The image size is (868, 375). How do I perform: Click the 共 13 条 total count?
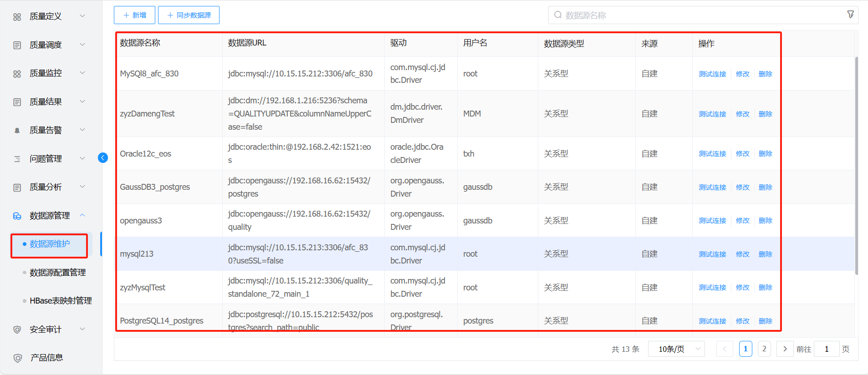click(x=625, y=349)
